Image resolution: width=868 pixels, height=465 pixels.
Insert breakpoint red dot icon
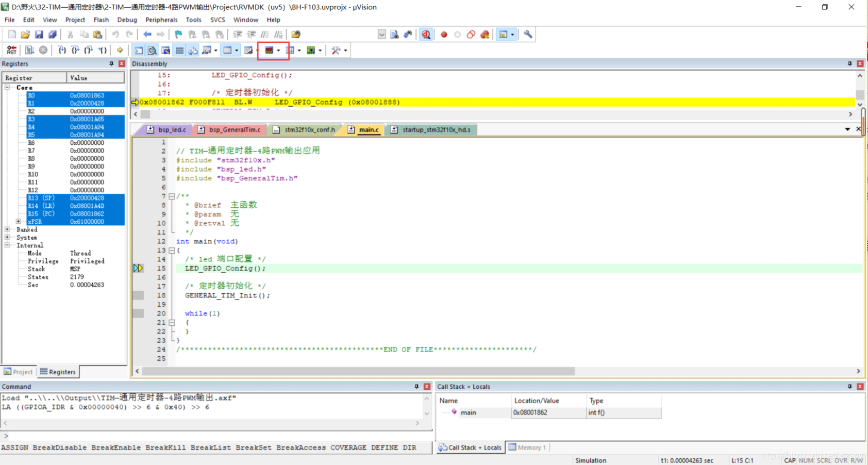click(444, 35)
